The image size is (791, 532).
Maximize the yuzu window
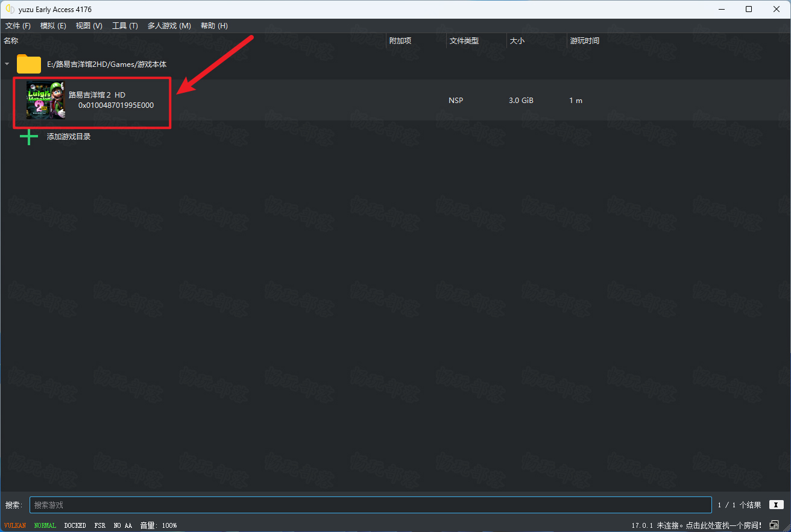pos(749,9)
